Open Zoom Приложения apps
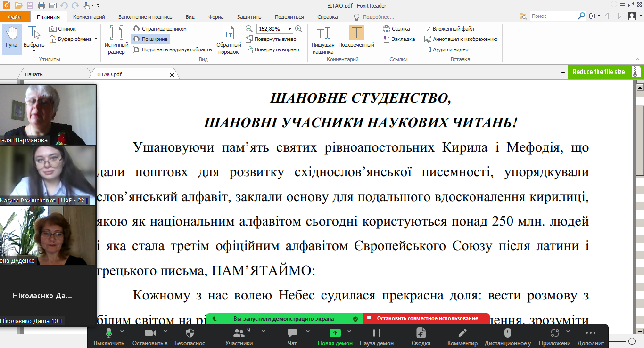The height and width of the screenshot is (348, 644). 554,337
